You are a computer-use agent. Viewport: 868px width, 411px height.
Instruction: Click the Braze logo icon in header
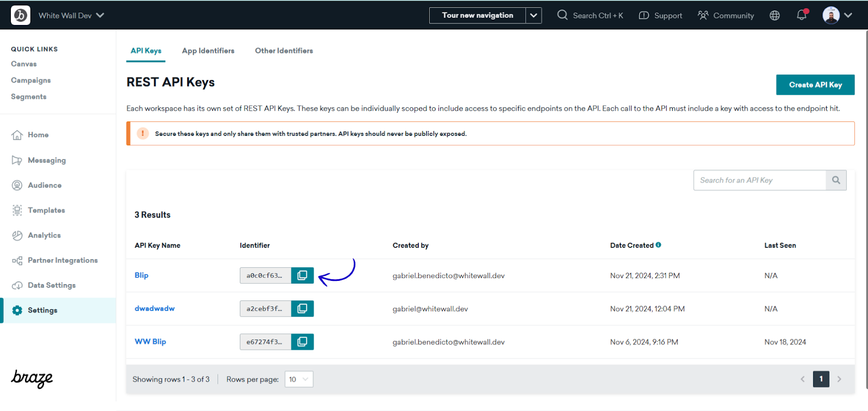tap(21, 15)
